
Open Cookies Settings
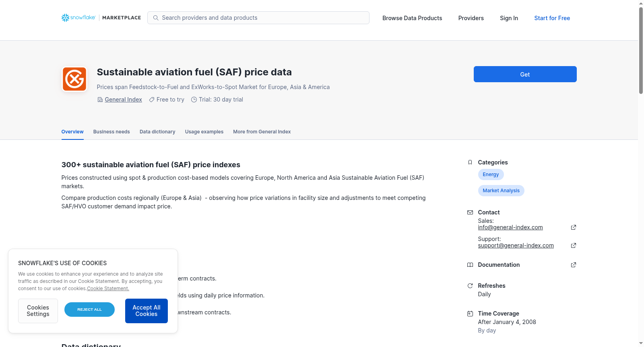pos(38,311)
